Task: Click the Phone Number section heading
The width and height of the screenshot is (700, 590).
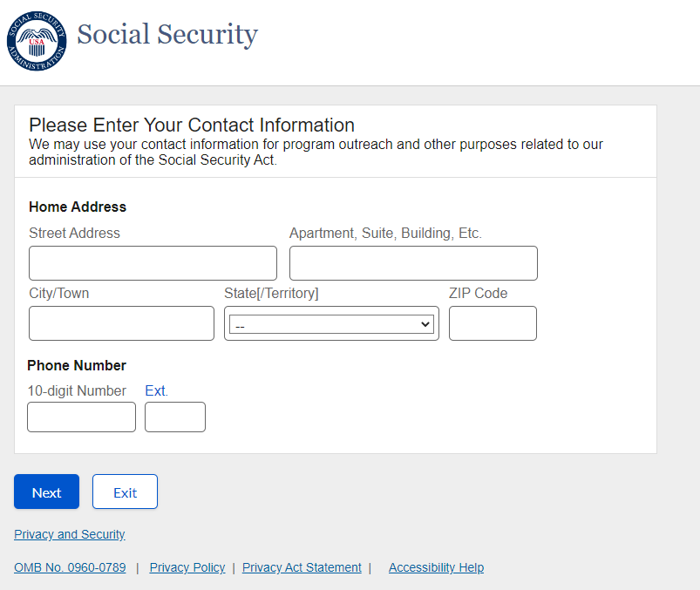Action: click(77, 365)
